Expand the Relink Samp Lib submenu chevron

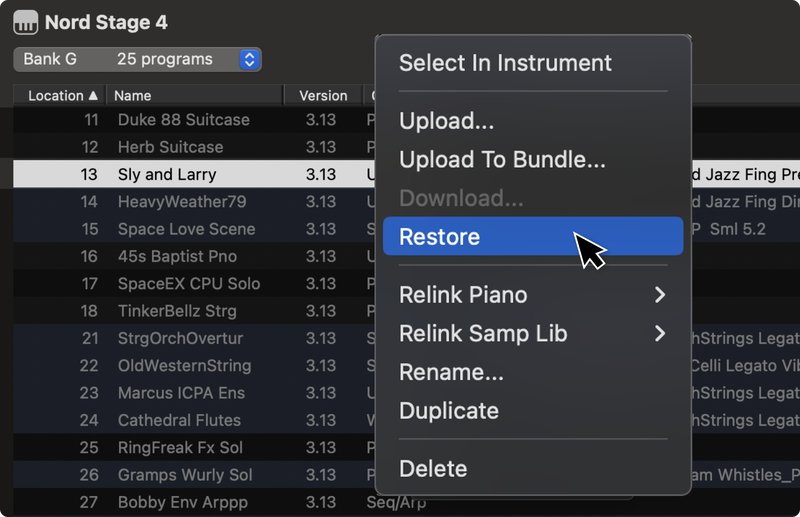660,333
